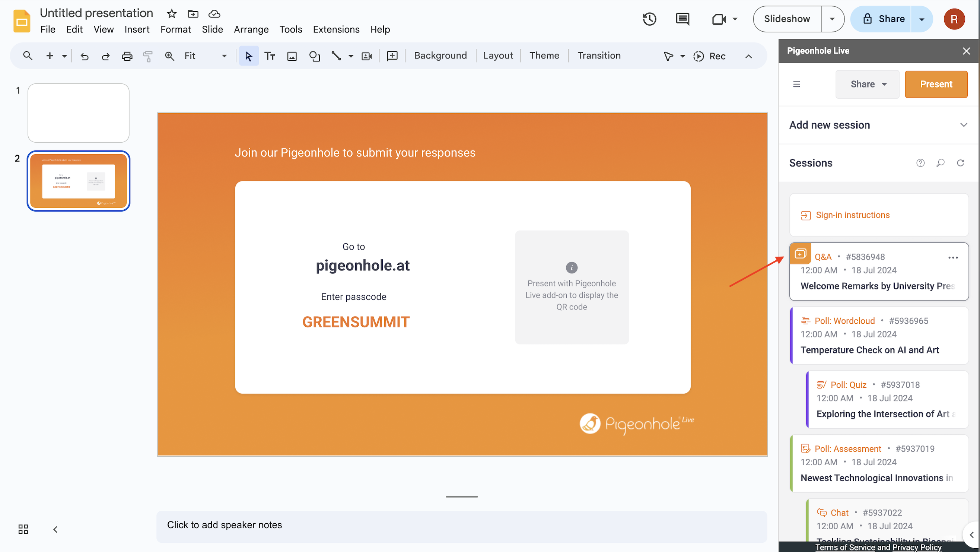
Task: Select the Paint format tool
Action: [147, 56]
